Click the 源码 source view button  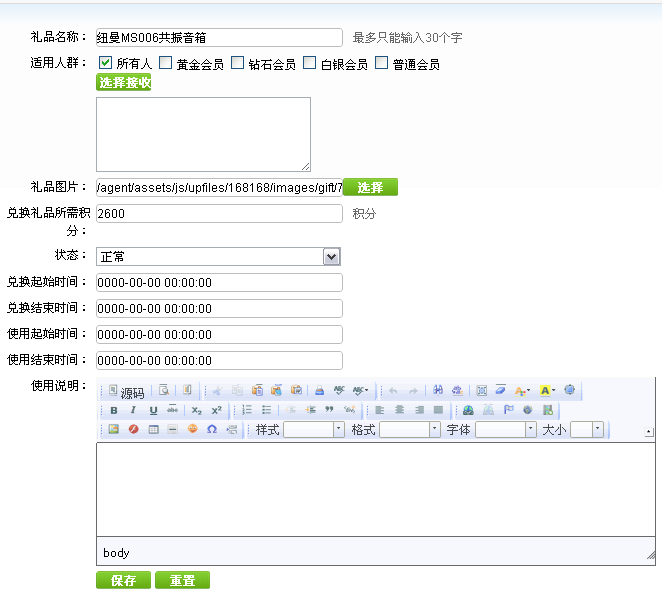click(126, 392)
